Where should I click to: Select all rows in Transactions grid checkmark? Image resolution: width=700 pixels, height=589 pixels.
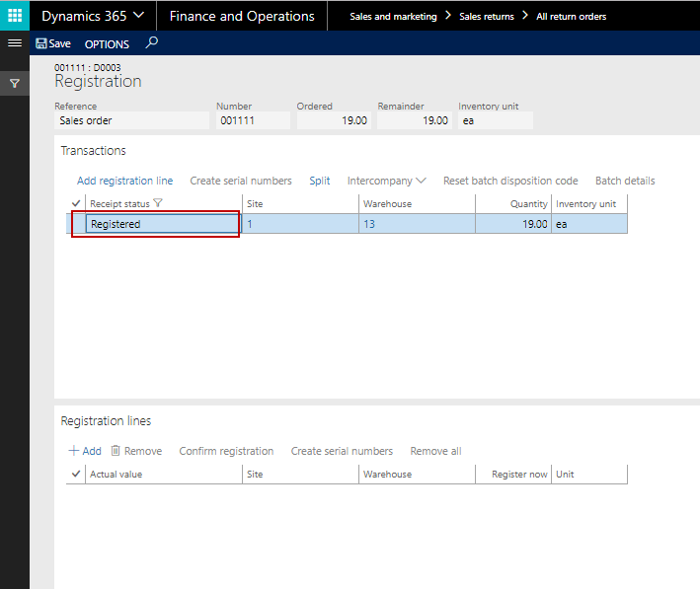click(x=76, y=203)
